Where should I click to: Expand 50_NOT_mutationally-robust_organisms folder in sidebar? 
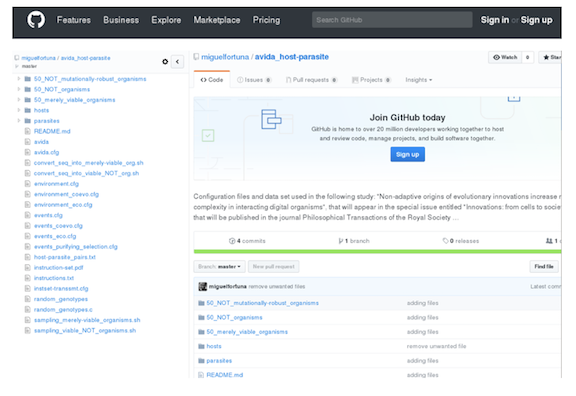19,79
